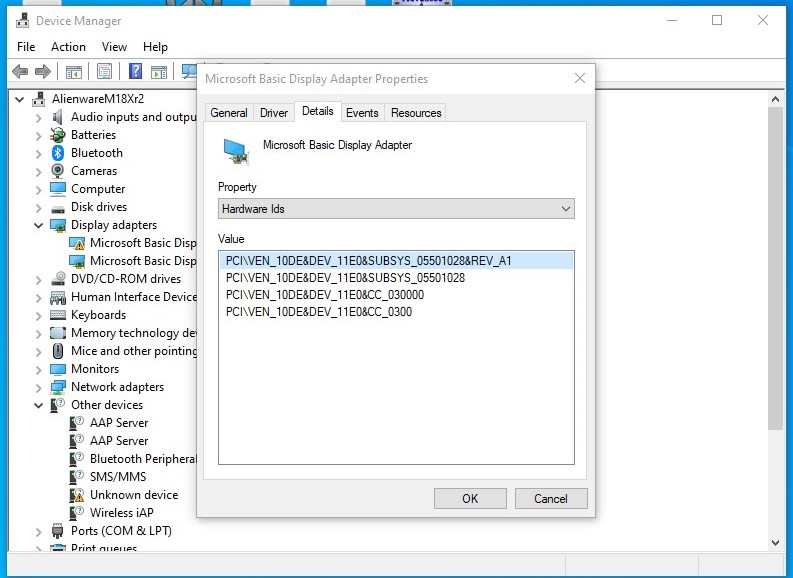793x578 pixels.
Task: Close the Adapter Properties dialog
Action: (580, 78)
